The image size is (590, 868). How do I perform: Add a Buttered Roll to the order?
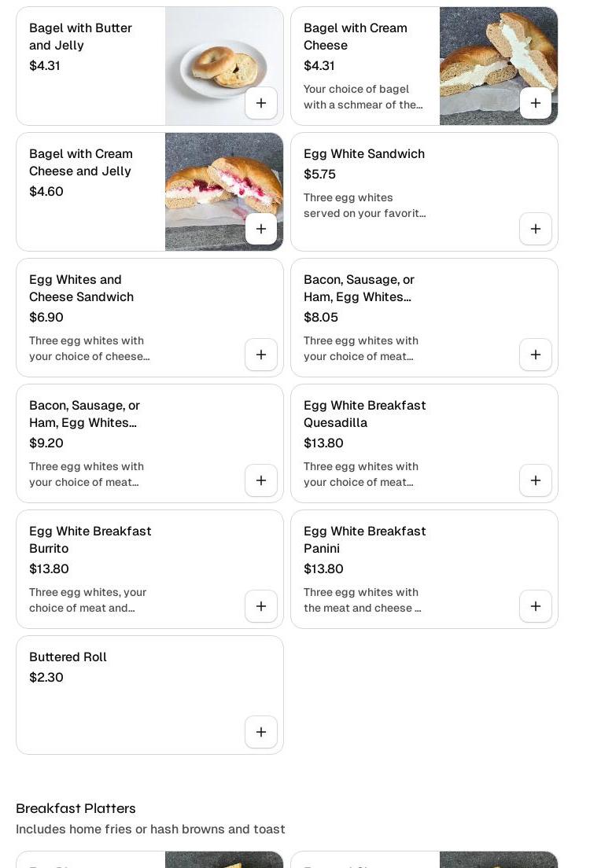coord(261,732)
